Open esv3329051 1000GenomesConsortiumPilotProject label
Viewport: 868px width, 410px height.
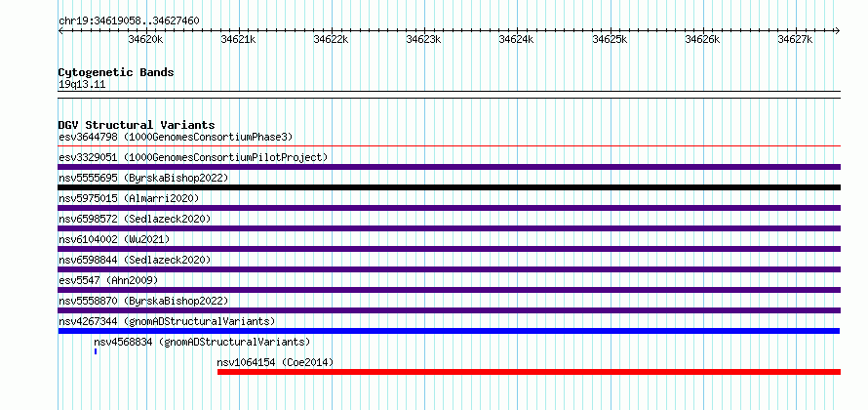[x=193, y=157]
